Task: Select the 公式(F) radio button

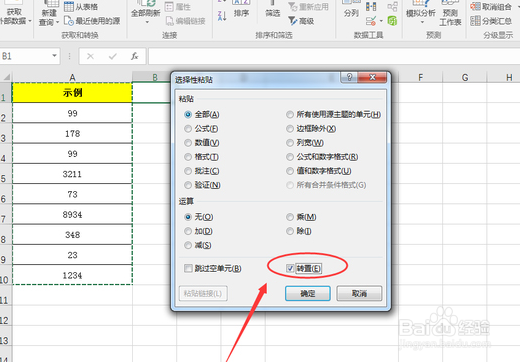Action: pos(201,129)
